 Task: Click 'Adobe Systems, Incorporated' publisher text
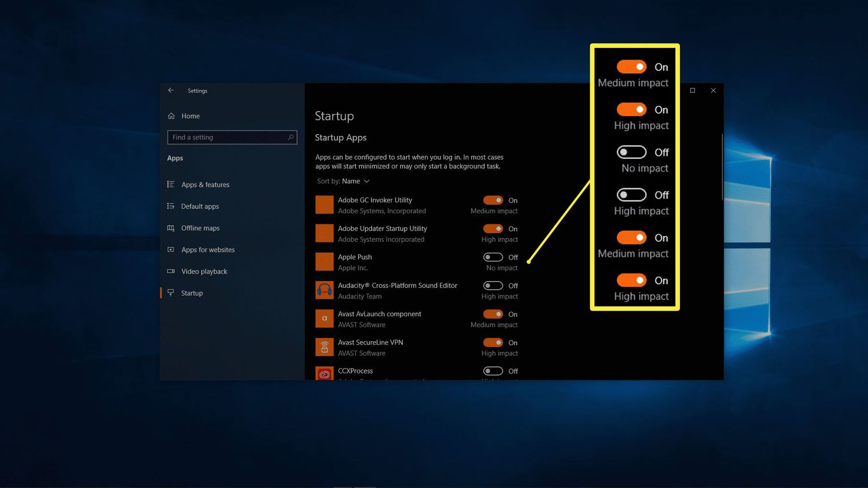[382, 211]
